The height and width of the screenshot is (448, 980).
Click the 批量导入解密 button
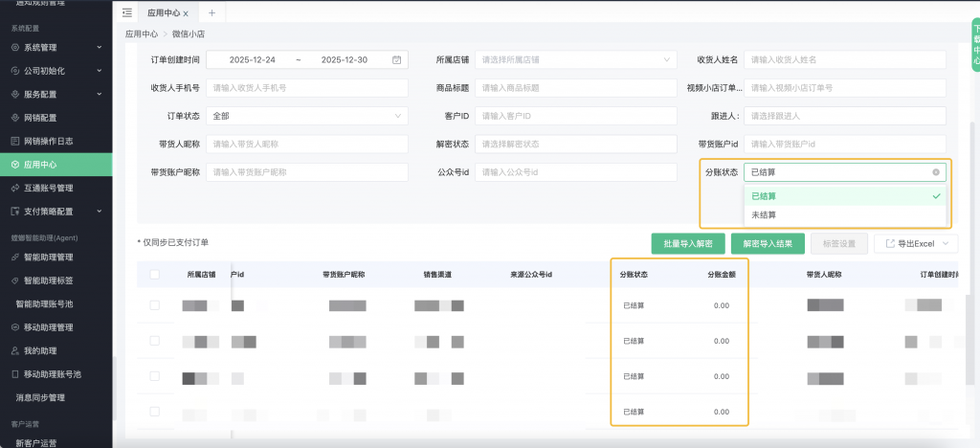pyautogui.click(x=687, y=243)
